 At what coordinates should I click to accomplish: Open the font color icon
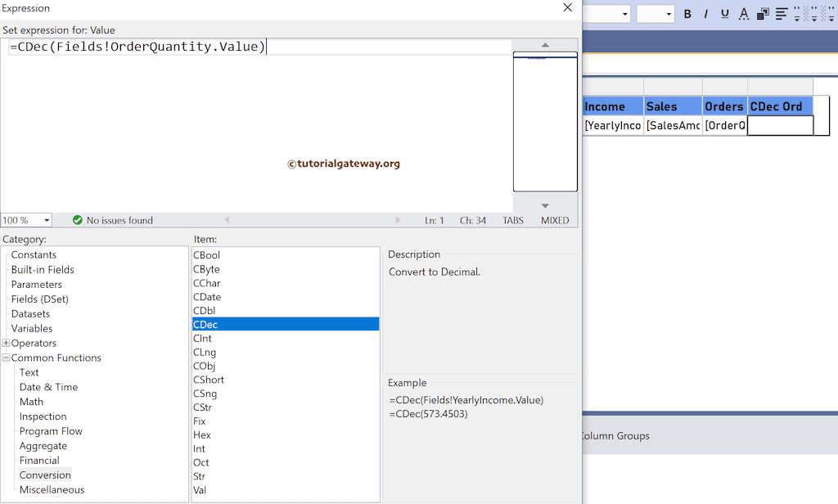(744, 14)
